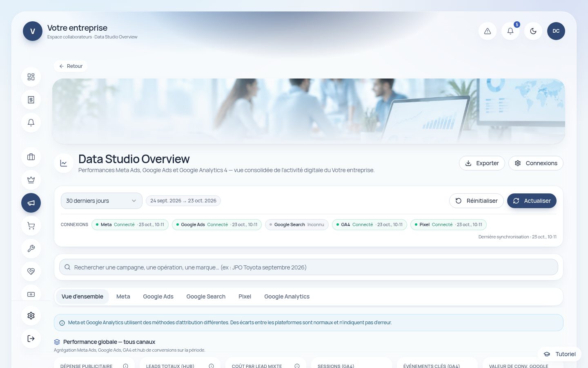
Task: Open the briefcase section in sidebar
Action: (x=31, y=157)
